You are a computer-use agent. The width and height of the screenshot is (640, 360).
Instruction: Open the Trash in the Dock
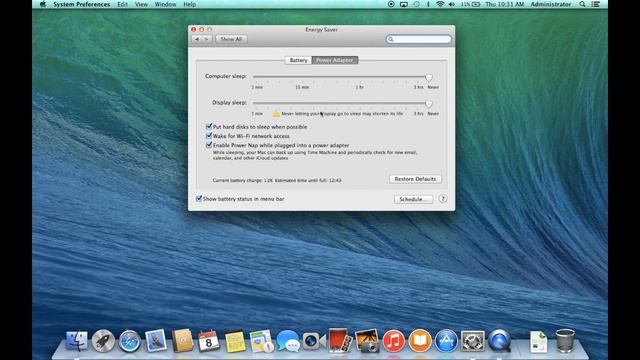[565, 341]
